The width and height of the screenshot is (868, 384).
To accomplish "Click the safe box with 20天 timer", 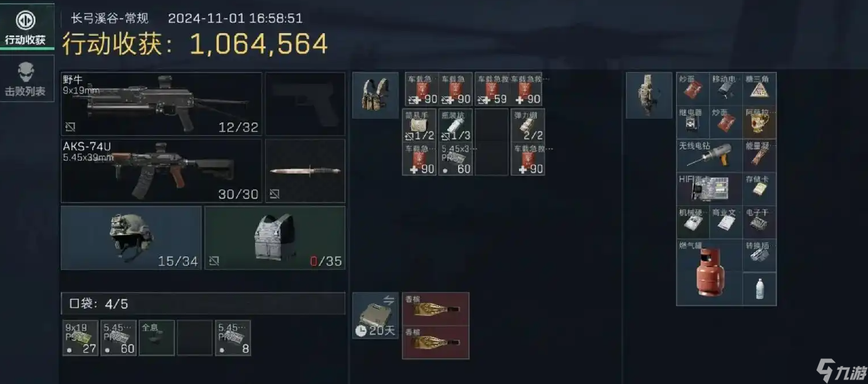I will click(x=376, y=316).
